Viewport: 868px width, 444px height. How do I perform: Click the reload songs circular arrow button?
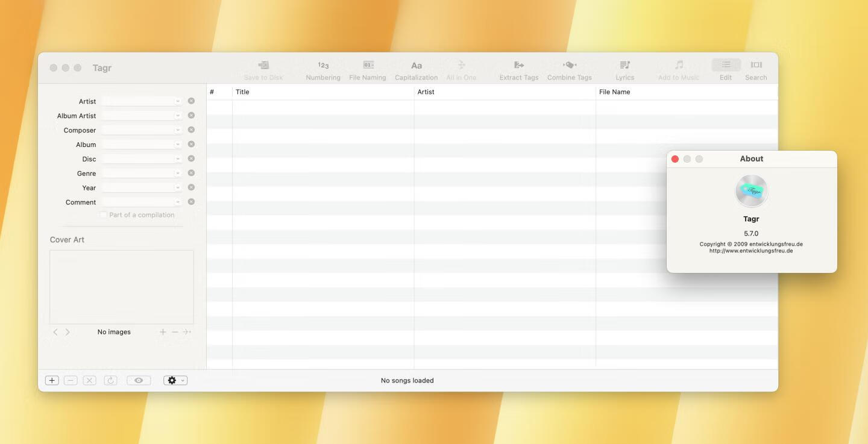110,381
